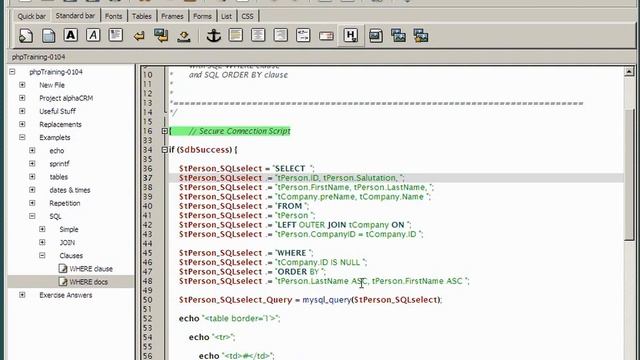Select the WHERE clause tree item
This screenshot has width=640, height=360.
point(91,269)
